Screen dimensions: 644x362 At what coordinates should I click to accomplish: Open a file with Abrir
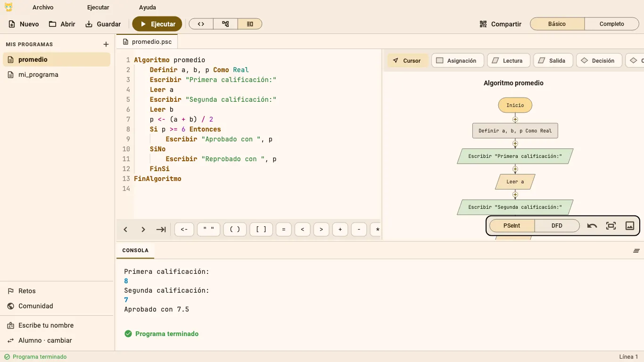(62, 24)
